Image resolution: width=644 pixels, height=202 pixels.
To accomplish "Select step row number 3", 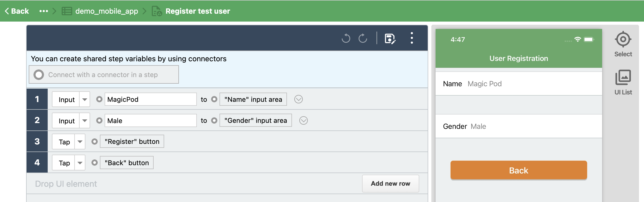I will 37,141.
